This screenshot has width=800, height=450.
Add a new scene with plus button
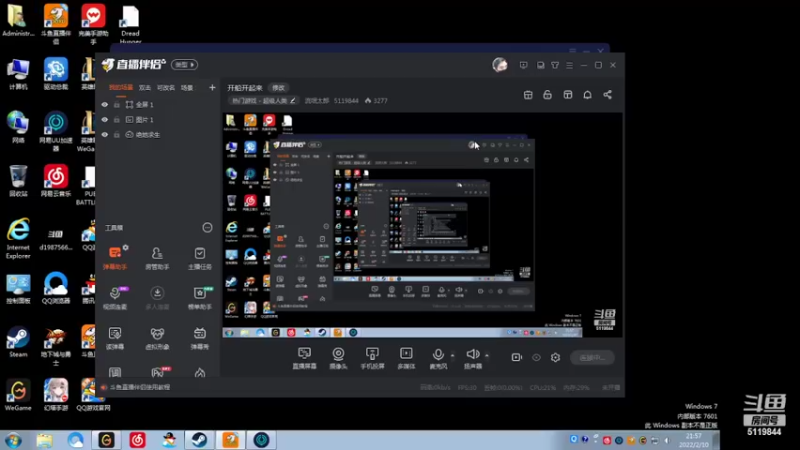point(212,88)
